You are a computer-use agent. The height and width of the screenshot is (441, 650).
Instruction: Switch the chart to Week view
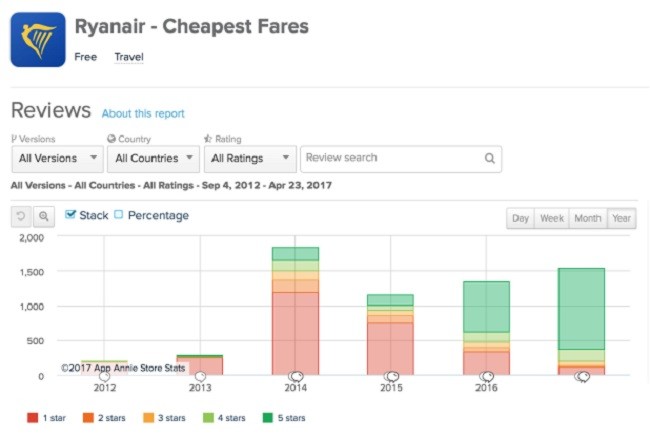pos(552,218)
